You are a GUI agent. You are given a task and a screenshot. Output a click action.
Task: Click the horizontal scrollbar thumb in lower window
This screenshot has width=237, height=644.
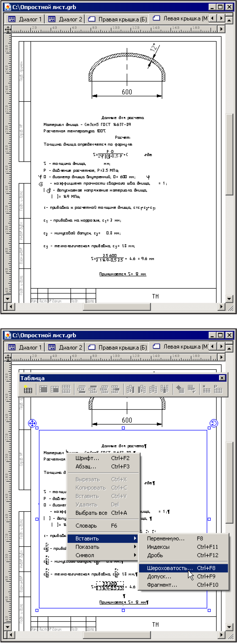coord(117,634)
